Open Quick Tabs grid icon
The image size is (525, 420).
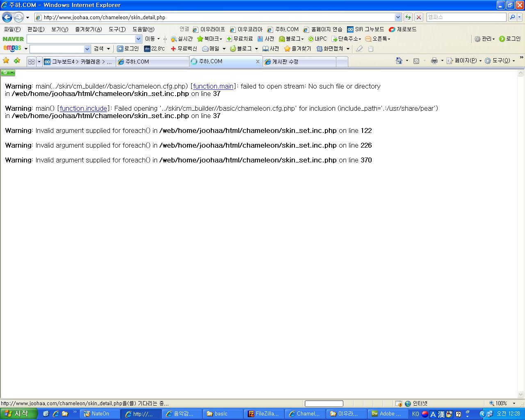tap(31, 62)
